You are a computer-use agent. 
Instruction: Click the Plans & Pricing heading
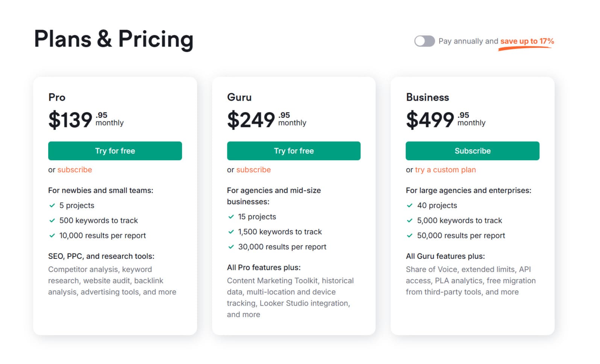pos(114,39)
